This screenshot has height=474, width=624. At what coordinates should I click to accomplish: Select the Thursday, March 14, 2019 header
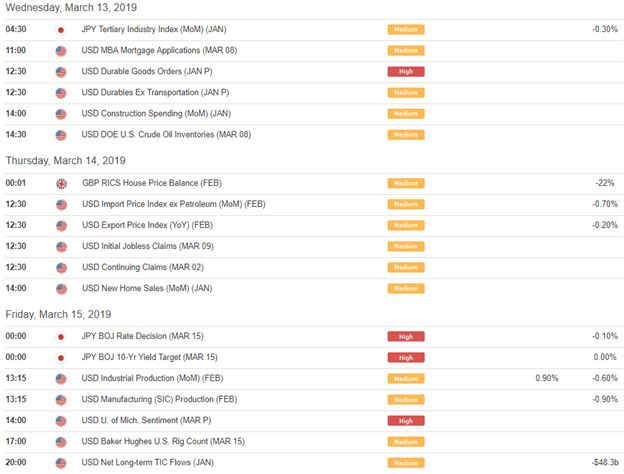tap(65, 160)
